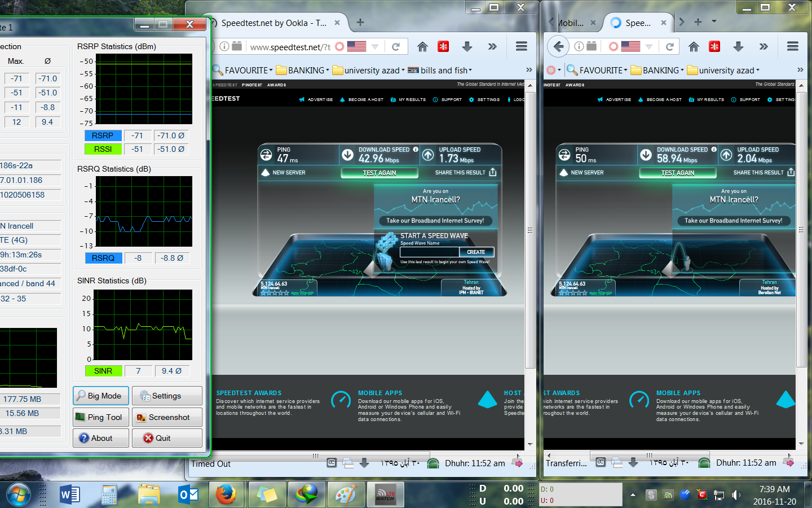This screenshot has height=508, width=812.
Task: Reload the page in left Firefox window
Action: 396,47
